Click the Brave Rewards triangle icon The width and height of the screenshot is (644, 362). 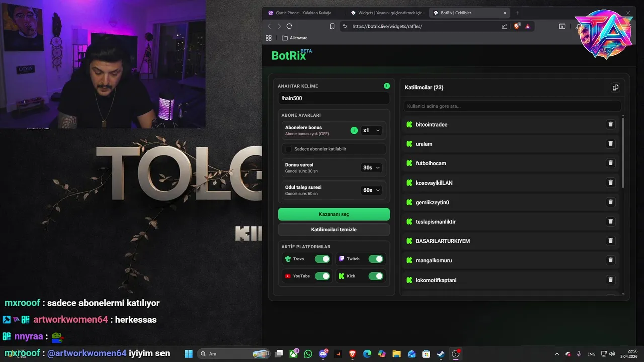pos(528,26)
